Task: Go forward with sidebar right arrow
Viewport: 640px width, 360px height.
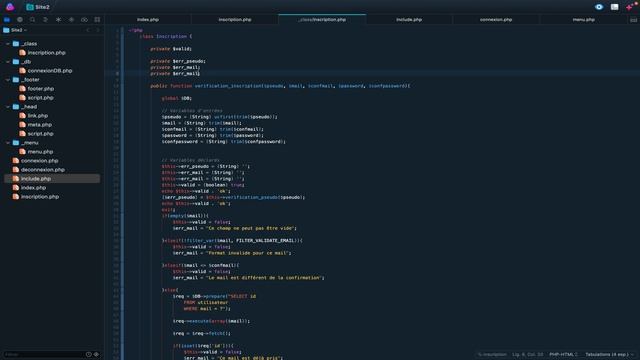Action: [98, 30]
